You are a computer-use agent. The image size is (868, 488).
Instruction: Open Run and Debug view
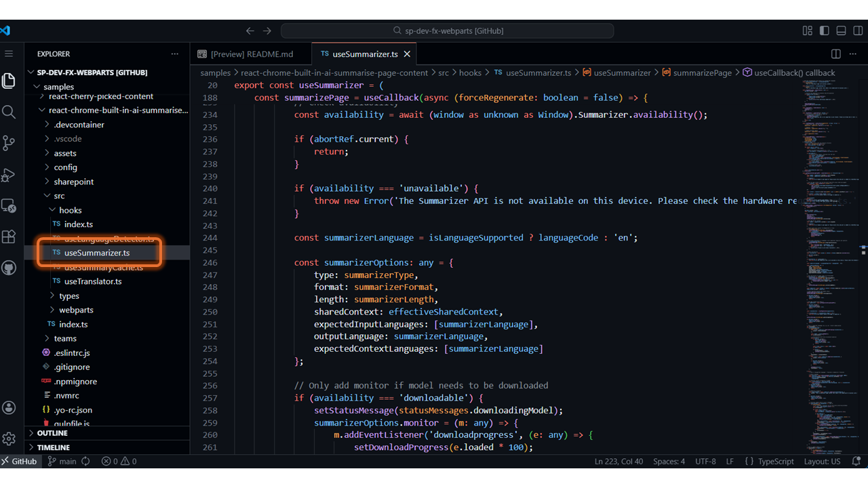(x=9, y=175)
